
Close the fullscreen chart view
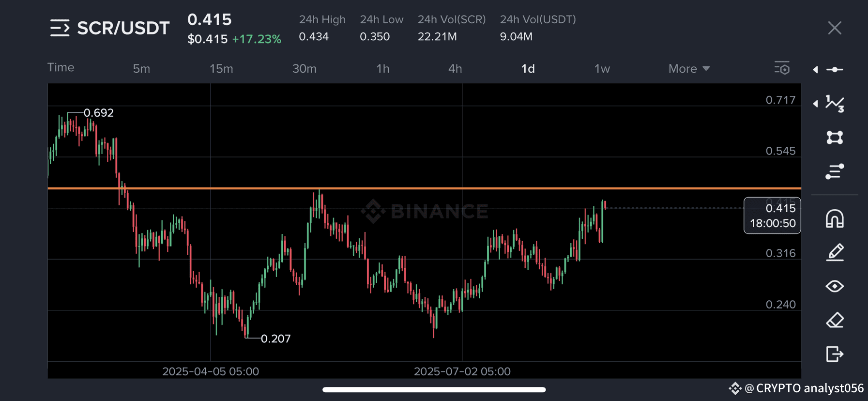click(x=835, y=28)
